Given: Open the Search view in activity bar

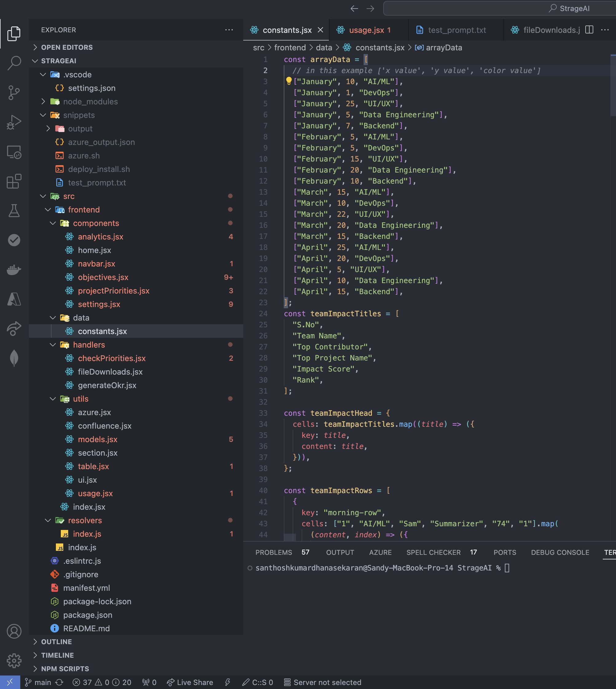Looking at the screenshot, I should [x=14, y=63].
